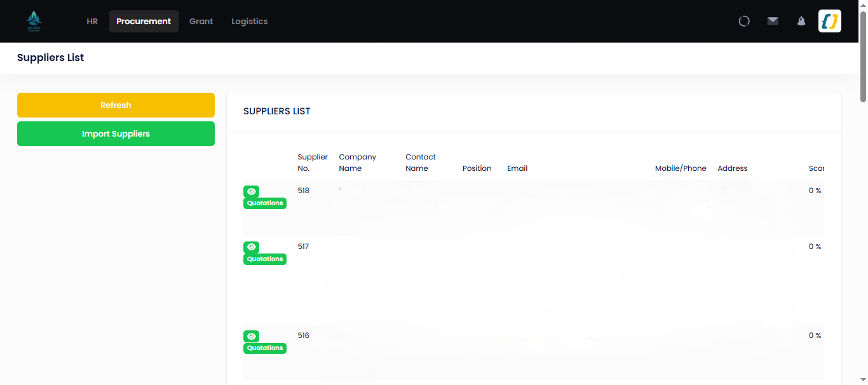View supplier 517 with the eye icon
This screenshot has height=385, width=868.
[251, 247]
